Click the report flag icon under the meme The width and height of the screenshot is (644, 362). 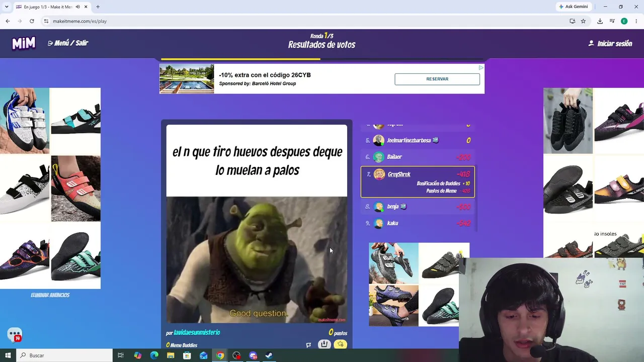click(x=308, y=345)
